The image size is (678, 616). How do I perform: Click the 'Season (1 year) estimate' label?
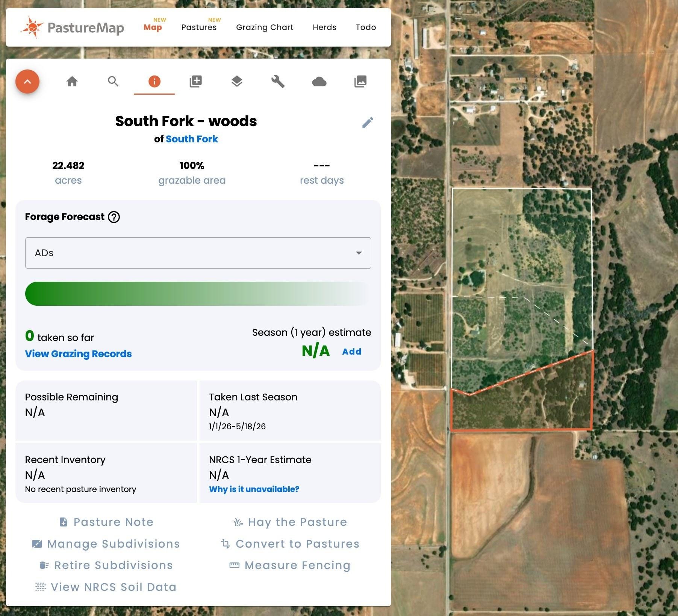(312, 332)
